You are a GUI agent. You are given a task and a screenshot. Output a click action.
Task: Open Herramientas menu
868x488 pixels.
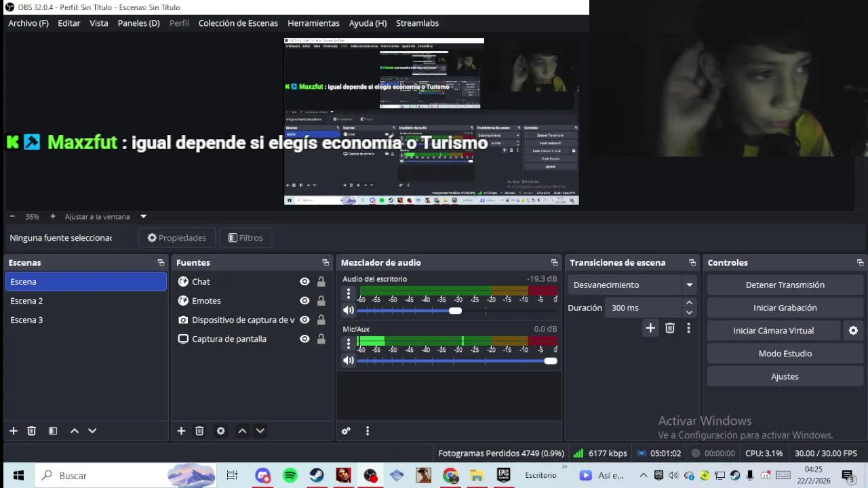pyautogui.click(x=313, y=23)
